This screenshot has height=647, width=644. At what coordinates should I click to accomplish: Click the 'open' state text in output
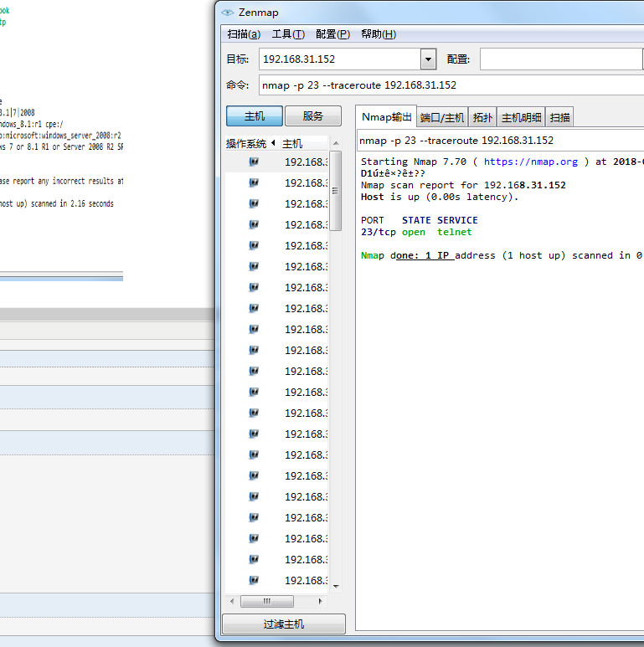414,232
